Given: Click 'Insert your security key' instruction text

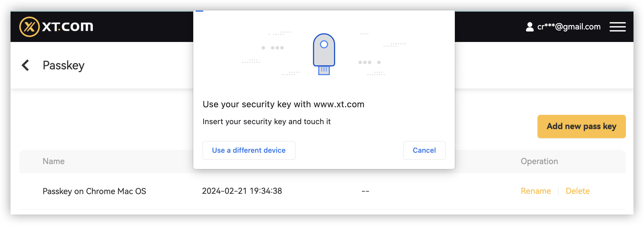Looking at the screenshot, I should [x=267, y=122].
